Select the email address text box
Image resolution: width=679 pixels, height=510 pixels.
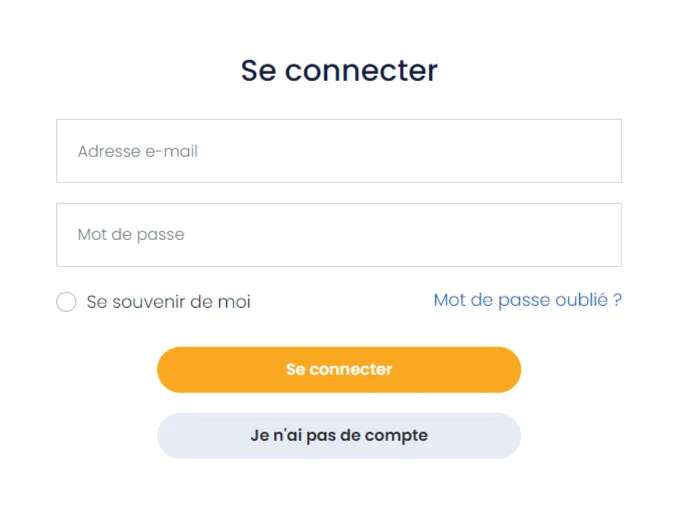339,151
